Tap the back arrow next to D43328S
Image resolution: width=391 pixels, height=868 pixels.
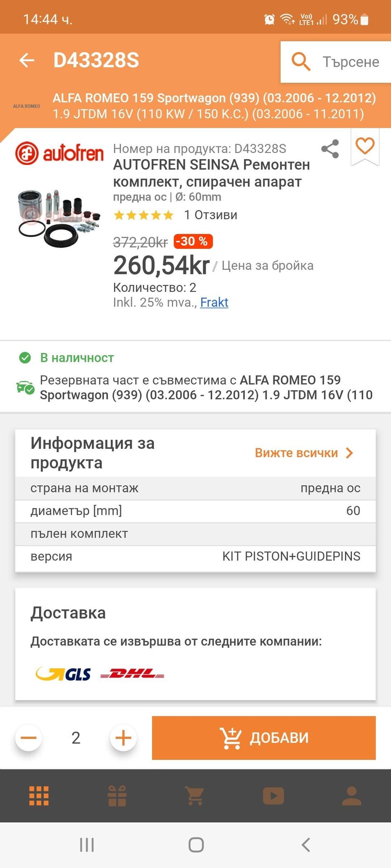[27, 60]
